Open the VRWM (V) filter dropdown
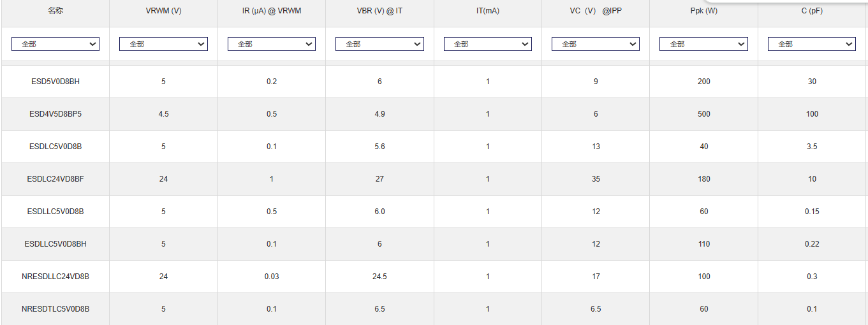The width and height of the screenshot is (868, 325). point(163,44)
